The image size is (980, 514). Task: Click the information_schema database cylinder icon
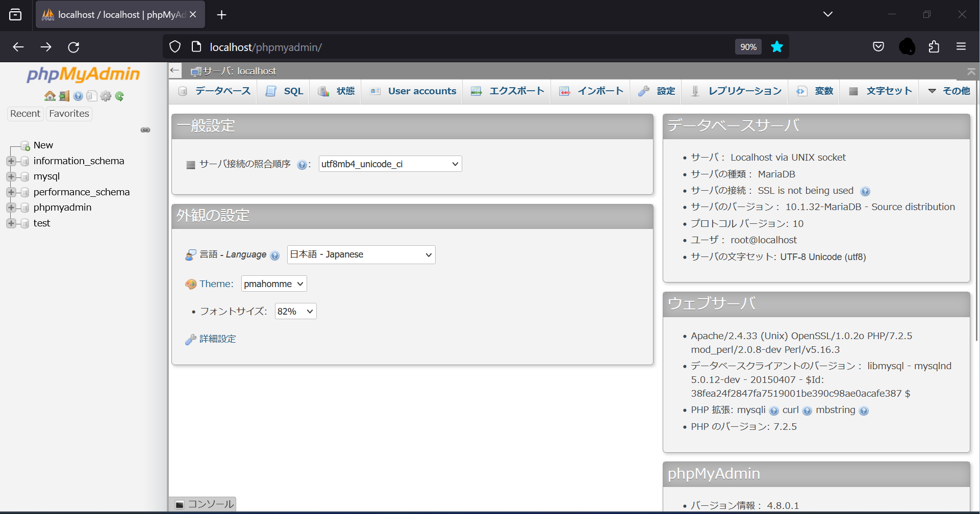tap(24, 161)
